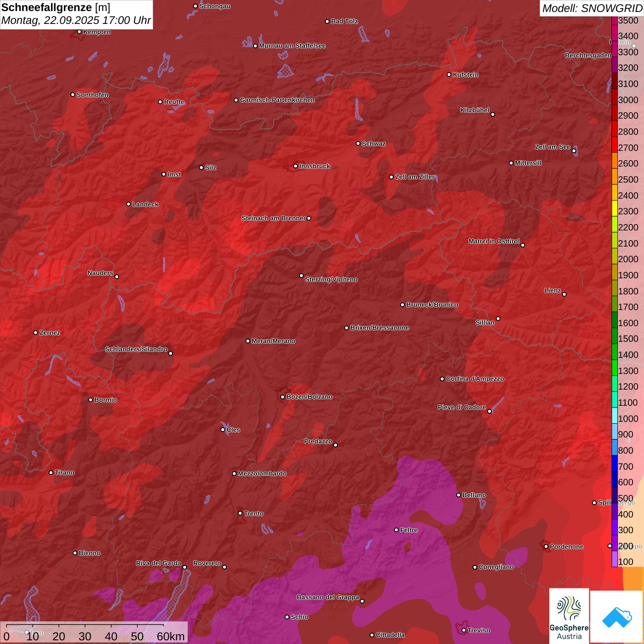Click the 'Matrei in Osttirol' map label
Image resolution: width=644 pixels, height=644 pixels.
[x=494, y=241]
